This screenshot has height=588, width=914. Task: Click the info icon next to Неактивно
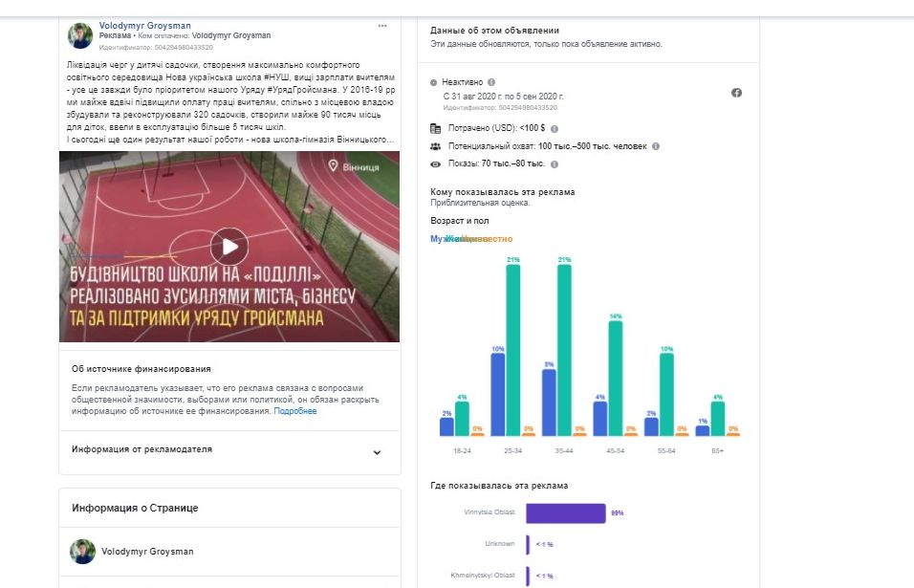[x=491, y=83]
